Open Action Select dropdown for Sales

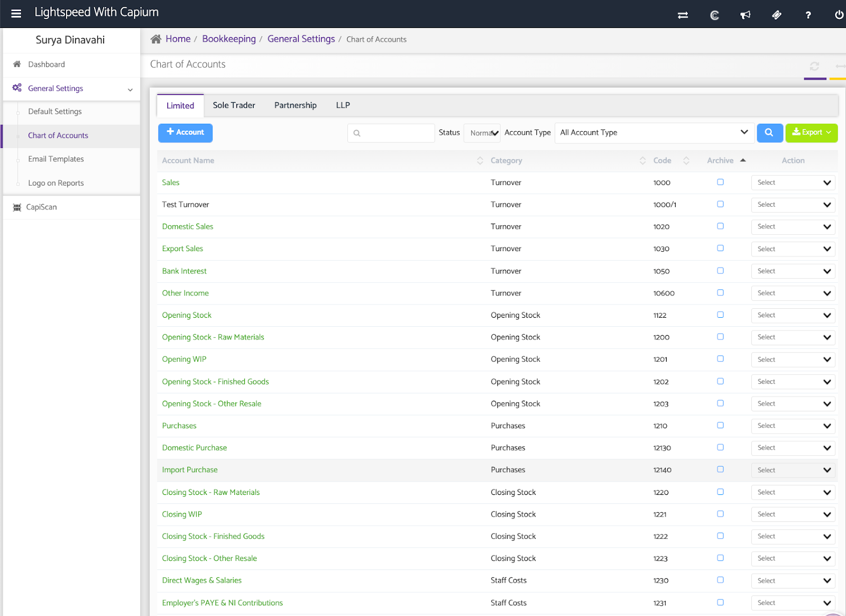point(793,183)
